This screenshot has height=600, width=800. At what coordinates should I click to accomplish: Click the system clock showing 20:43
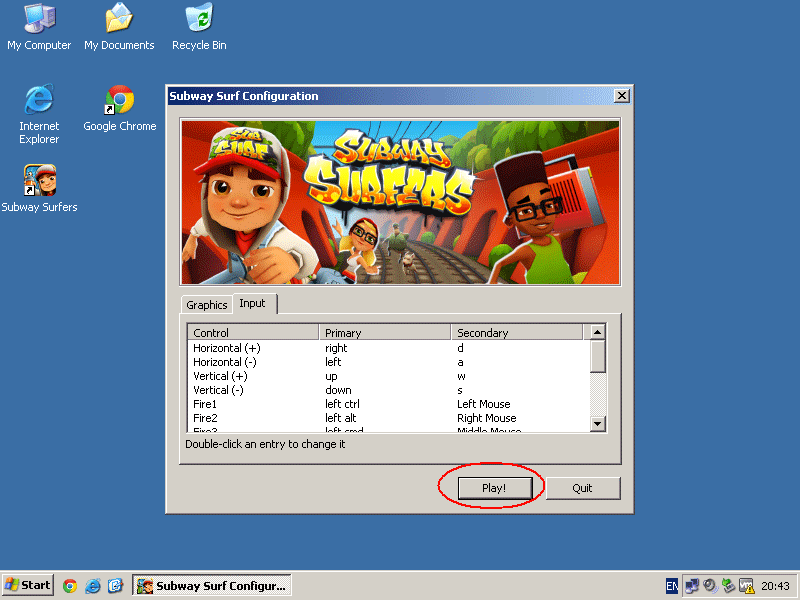click(x=775, y=586)
